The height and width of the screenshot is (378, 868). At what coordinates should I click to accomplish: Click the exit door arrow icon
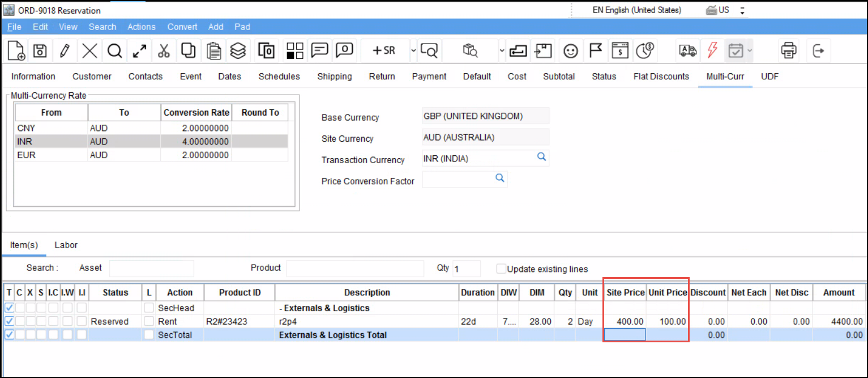[819, 51]
